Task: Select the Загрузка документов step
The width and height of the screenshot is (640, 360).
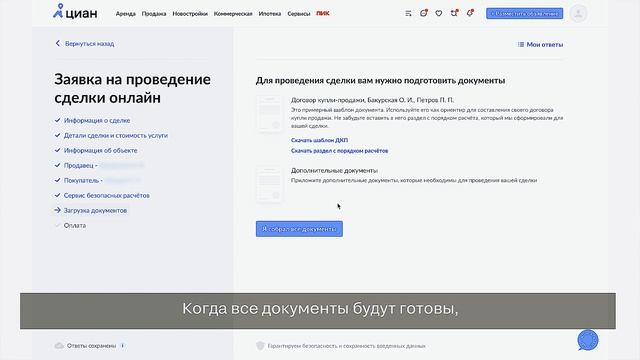Action: [x=95, y=211]
